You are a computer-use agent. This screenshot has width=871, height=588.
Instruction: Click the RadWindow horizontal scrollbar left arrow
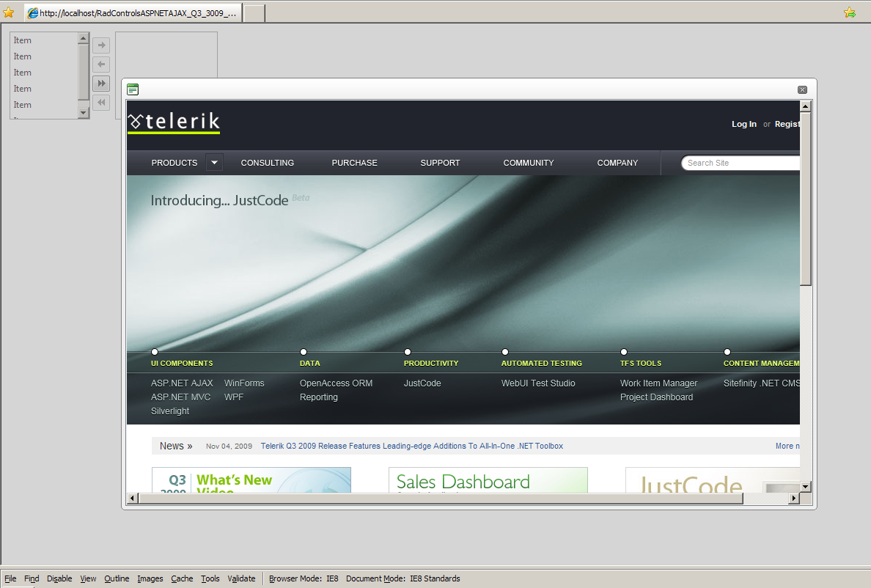click(132, 498)
